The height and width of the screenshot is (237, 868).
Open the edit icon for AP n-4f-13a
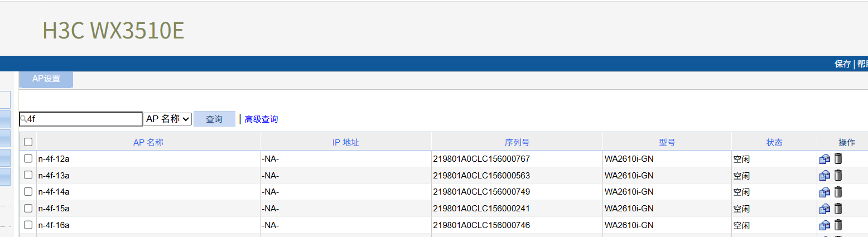point(824,176)
